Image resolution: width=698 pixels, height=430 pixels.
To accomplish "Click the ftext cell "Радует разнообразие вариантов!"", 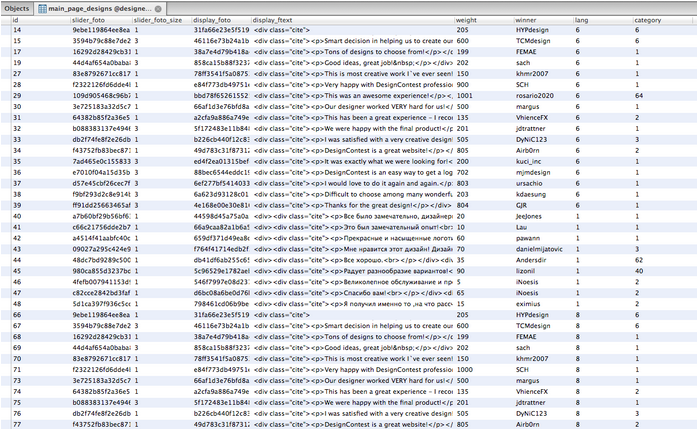I will 353,271.
